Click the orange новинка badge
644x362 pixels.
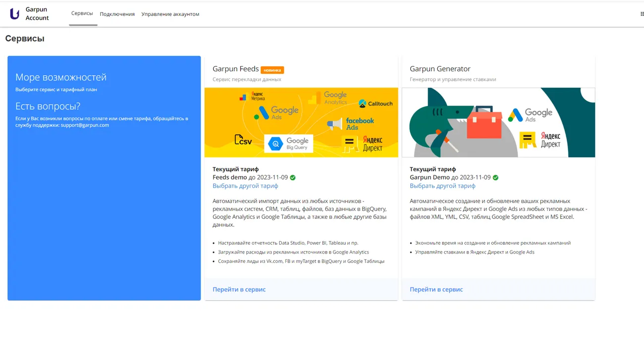pyautogui.click(x=272, y=70)
